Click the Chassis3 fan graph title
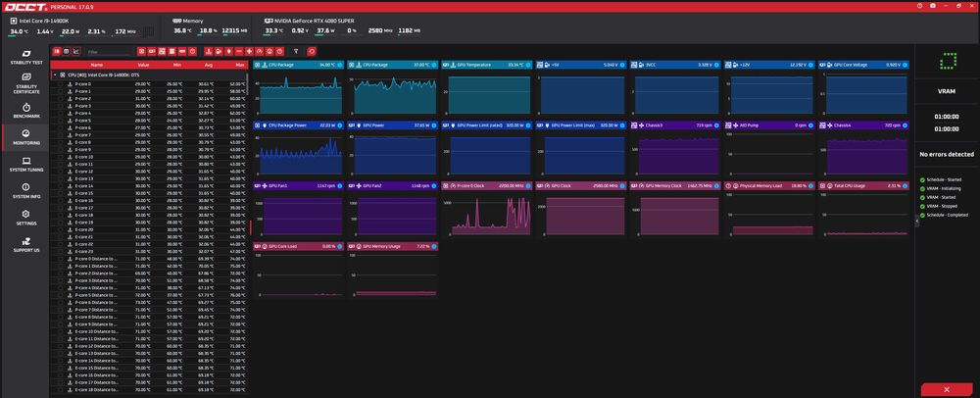 [655, 124]
